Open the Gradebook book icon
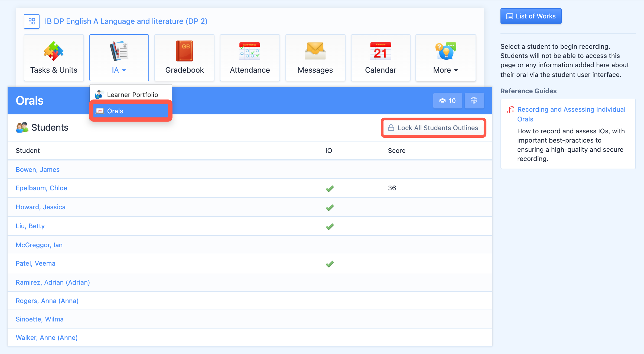This screenshot has width=644, height=354. point(184,51)
